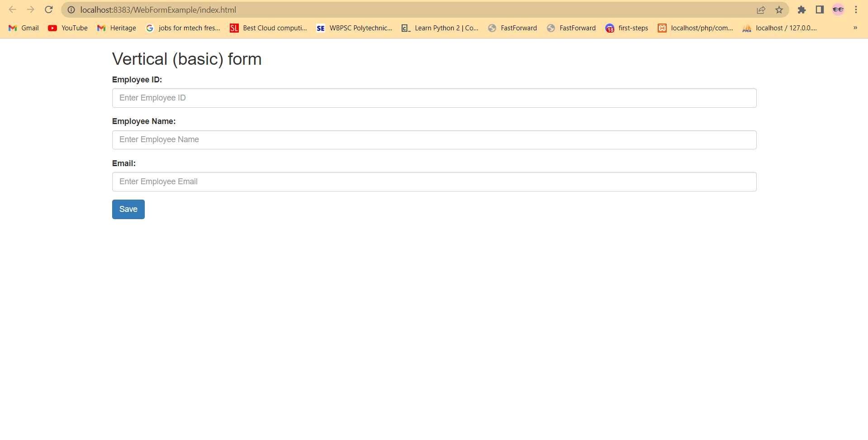Open the Extensions puzzle-piece icon
Image resolution: width=868 pixels, height=440 pixels.
(802, 10)
